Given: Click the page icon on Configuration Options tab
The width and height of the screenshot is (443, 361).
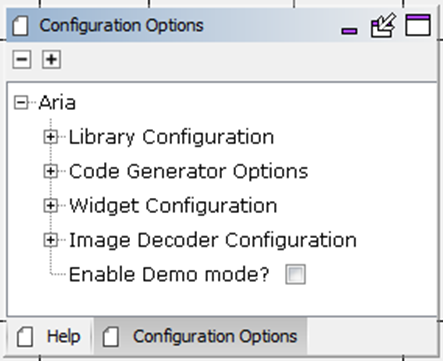Looking at the screenshot, I should coord(111,337).
